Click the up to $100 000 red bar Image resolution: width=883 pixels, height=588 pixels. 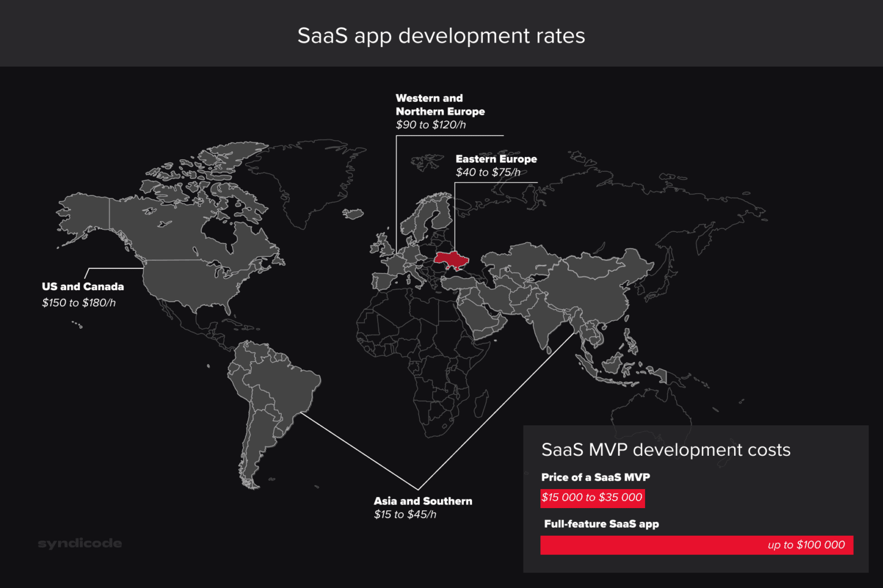point(697,545)
